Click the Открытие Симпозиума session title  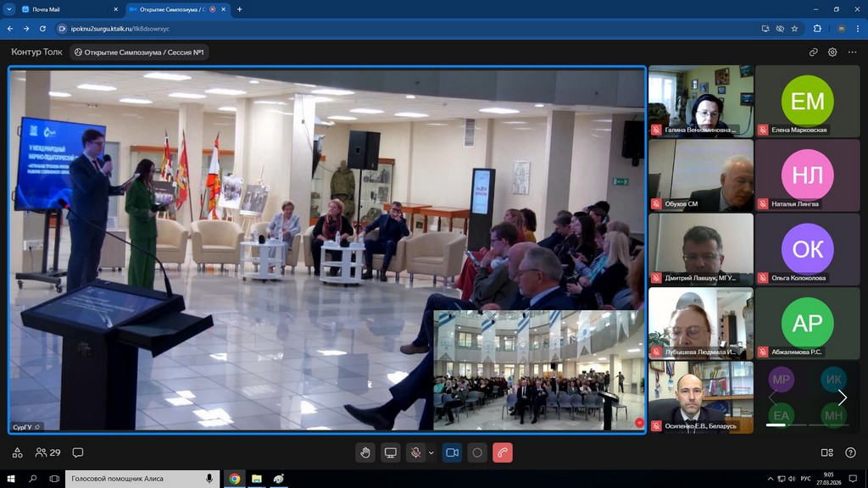click(139, 52)
